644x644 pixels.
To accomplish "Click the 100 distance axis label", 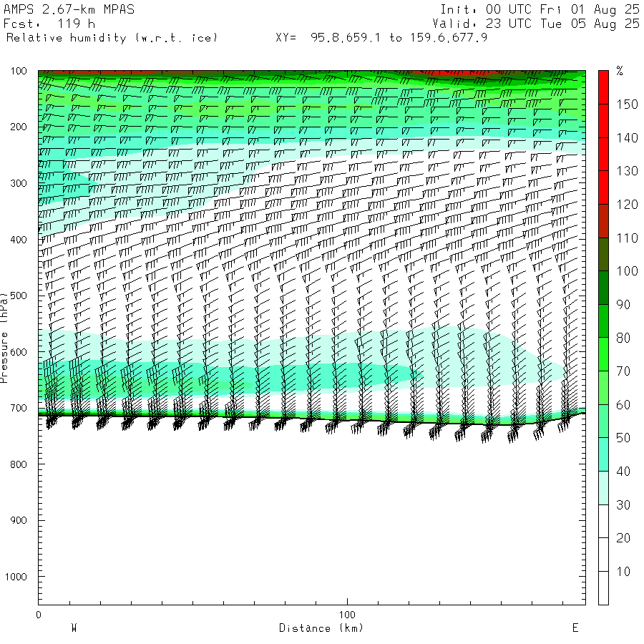I will pyautogui.click(x=347, y=615).
